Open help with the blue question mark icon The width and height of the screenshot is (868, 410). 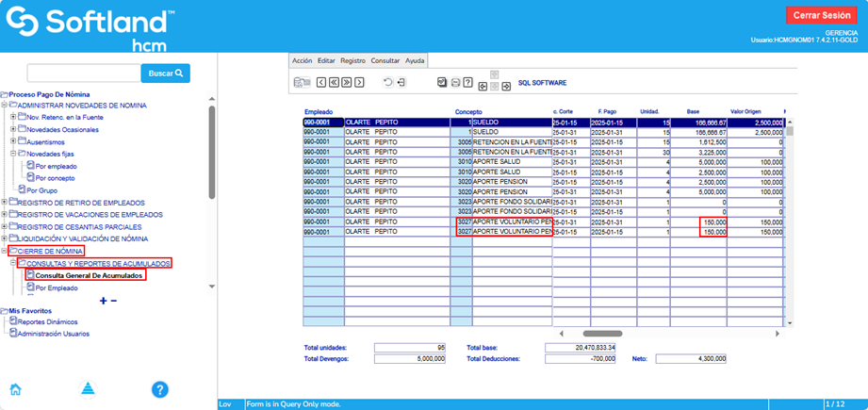(159, 389)
